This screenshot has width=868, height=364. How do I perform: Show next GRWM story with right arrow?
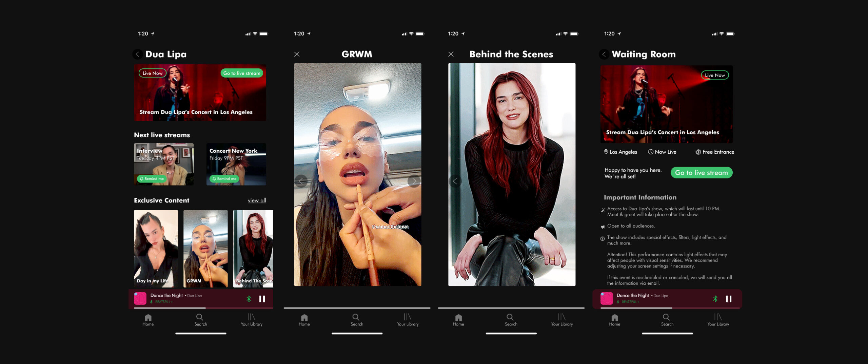pos(414,181)
